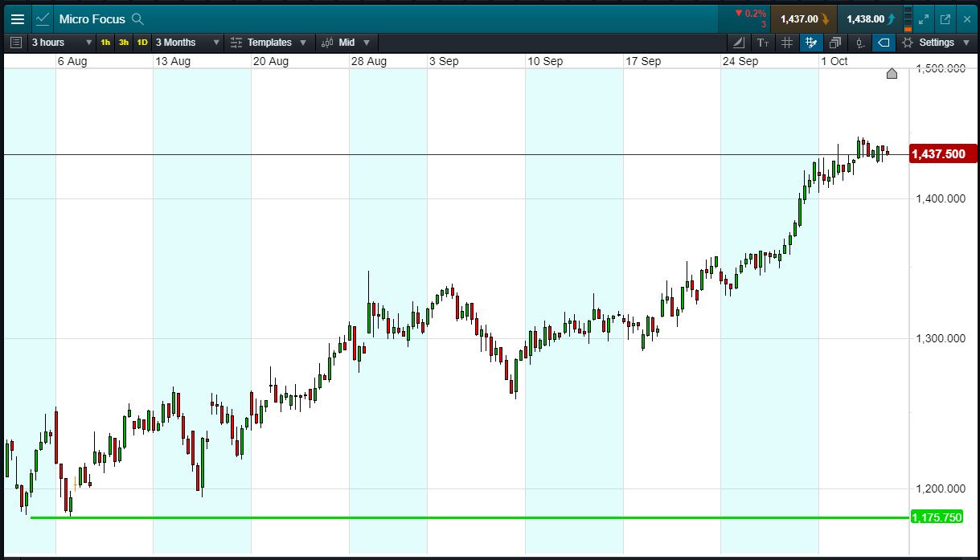Toggle the chart grid lines icon
The image size is (980, 560).
pyautogui.click(x=787, y=43)
